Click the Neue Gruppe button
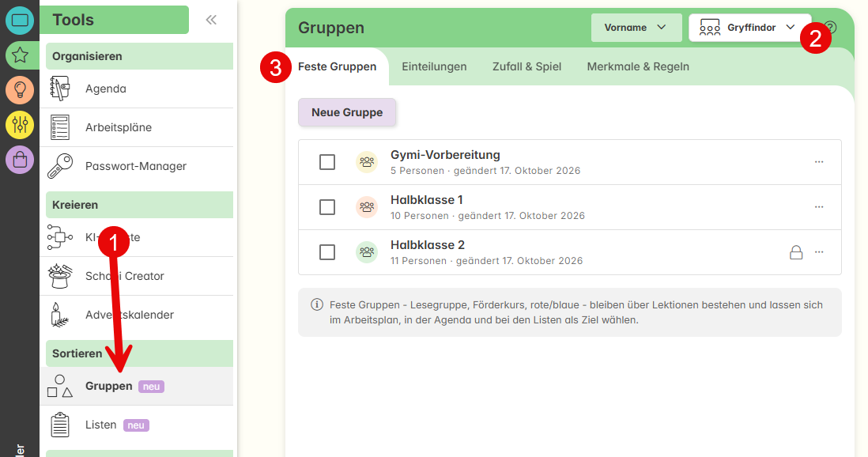This screenshot has width=868, height=457. (347, 112)
